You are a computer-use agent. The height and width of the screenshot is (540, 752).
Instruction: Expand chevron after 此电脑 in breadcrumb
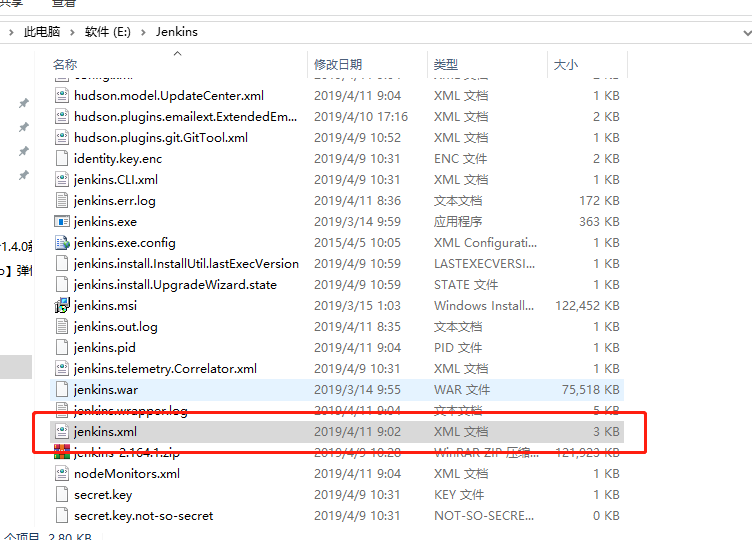pyautogui.click(x=72, y=33)
